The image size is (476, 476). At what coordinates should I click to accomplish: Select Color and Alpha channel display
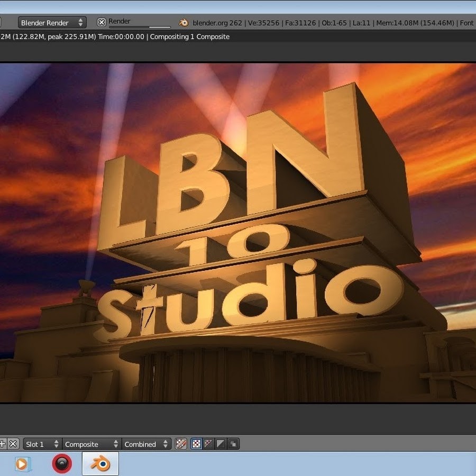coord(196,444)
